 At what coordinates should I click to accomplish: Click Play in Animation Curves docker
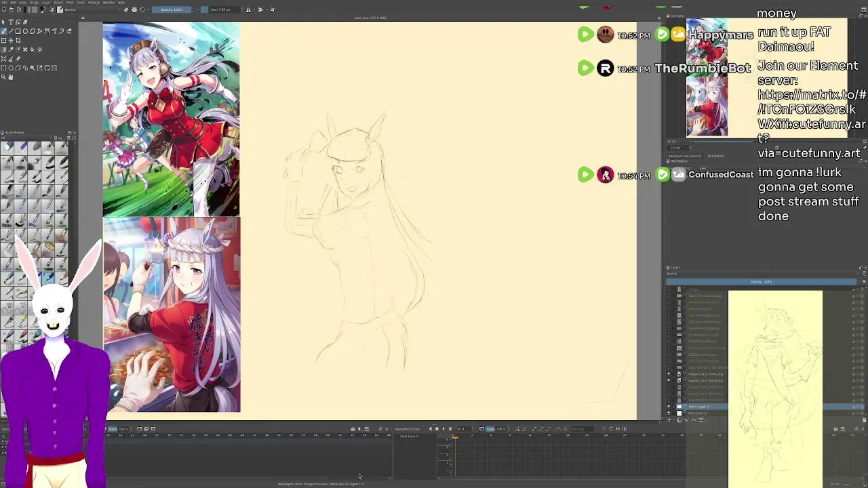point(443,429)
